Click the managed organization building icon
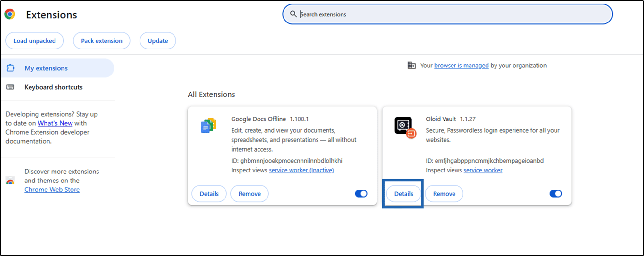This screenshot has height=256, width=644. point(411,66)
